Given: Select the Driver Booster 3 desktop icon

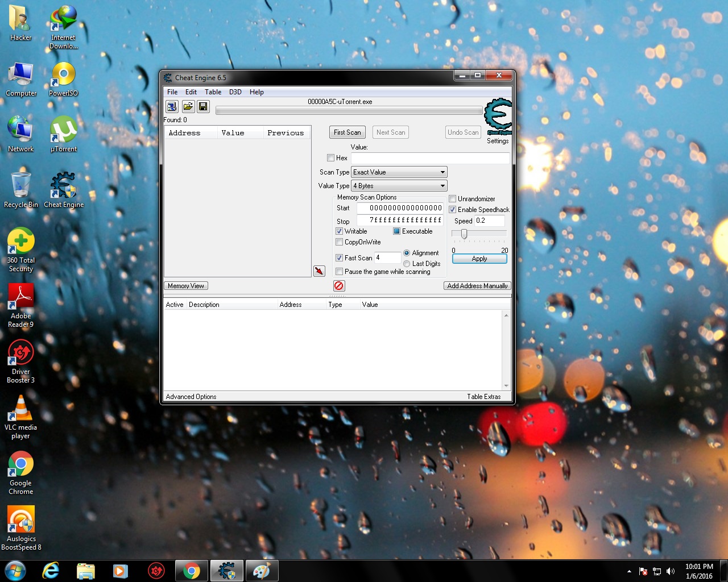Looking at the screenshot, I should (x=21, y=361).
